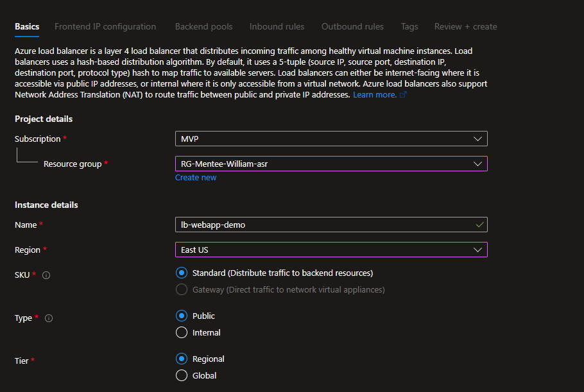The image size is (584, 392).
Task: Select the Public type radio button
Action: click(x=182, y=316)
